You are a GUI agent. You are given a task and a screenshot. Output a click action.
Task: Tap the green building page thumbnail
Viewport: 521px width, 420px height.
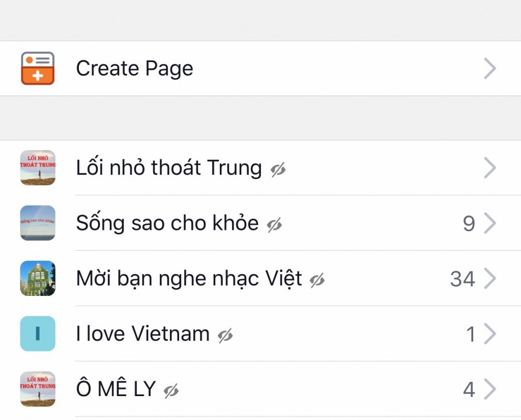coord(38,278)
